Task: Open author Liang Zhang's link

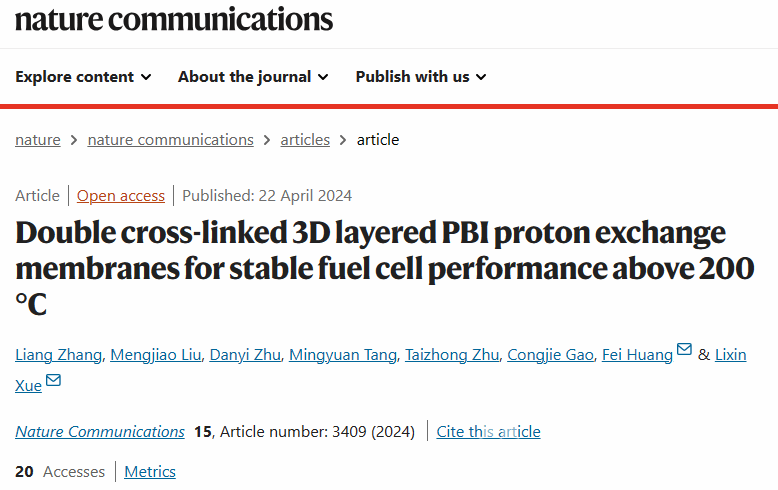Action: (x=59, y=355)
